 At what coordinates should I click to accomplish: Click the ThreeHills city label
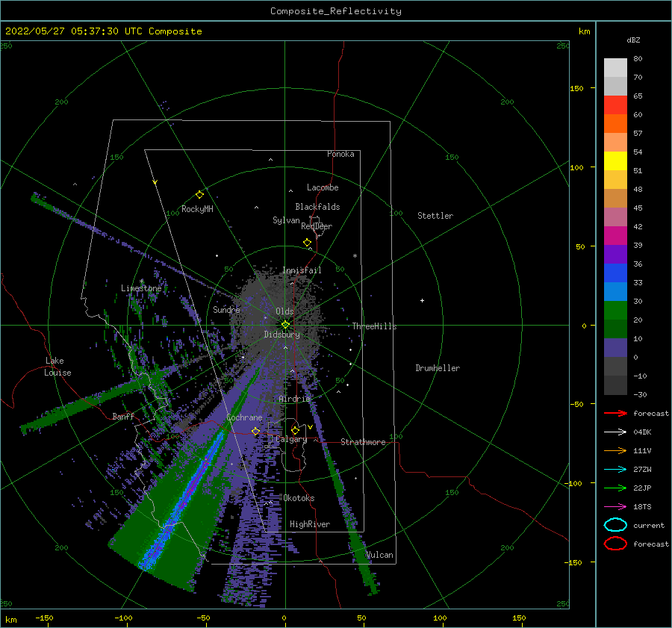point(375,326)
